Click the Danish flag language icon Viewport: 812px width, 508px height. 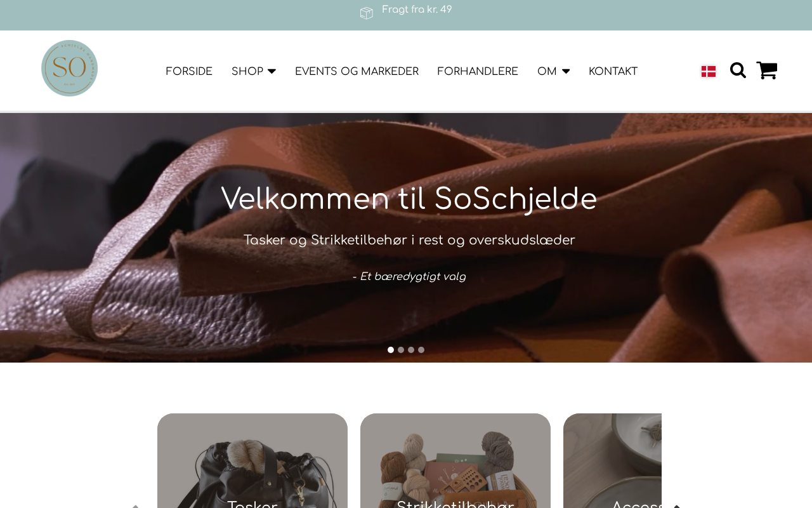(x=709, y=72)
